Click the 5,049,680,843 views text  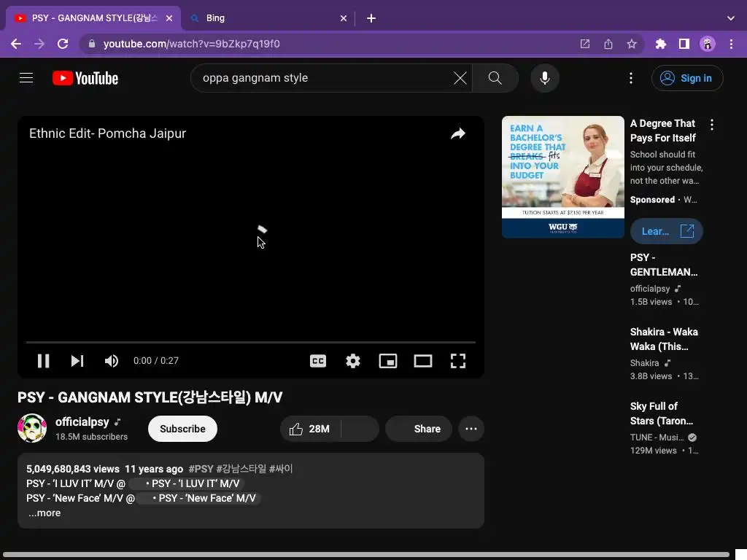coord(73,469)
